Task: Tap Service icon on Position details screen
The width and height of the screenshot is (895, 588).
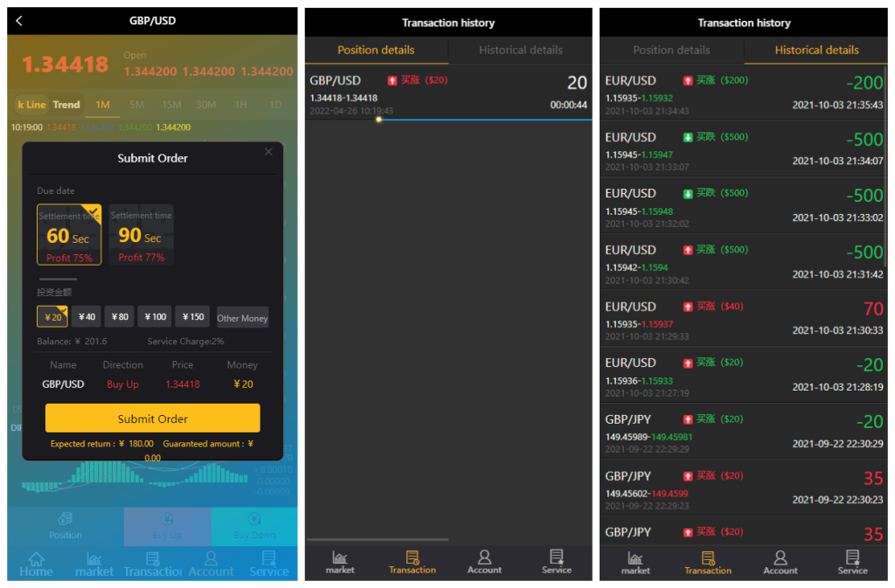Action: tap(556, 562)
